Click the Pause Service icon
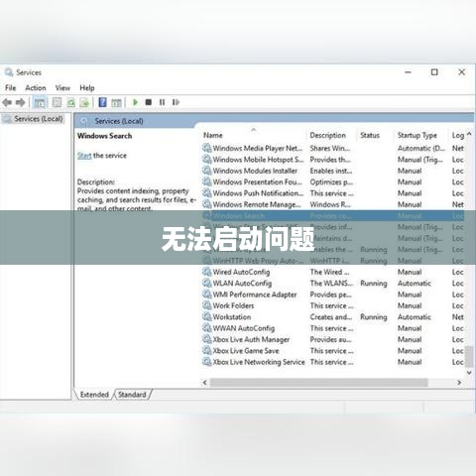476x476 pixels. tap(162, 102)
